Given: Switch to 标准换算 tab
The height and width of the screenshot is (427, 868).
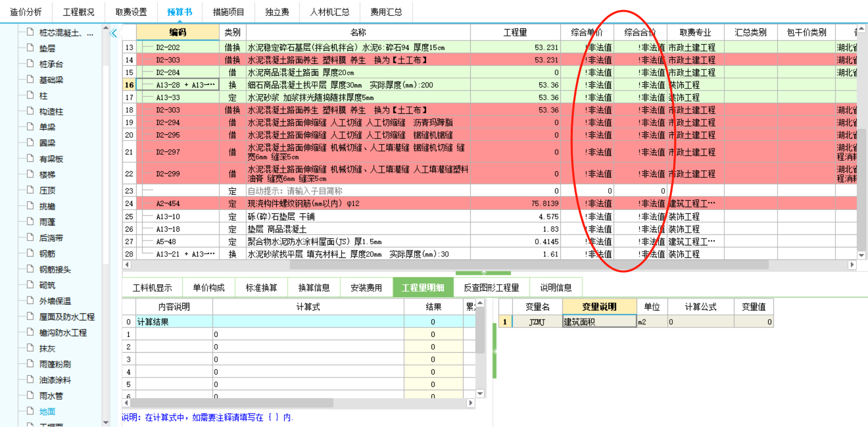Looking at the screenshot, I should point(261,287).
